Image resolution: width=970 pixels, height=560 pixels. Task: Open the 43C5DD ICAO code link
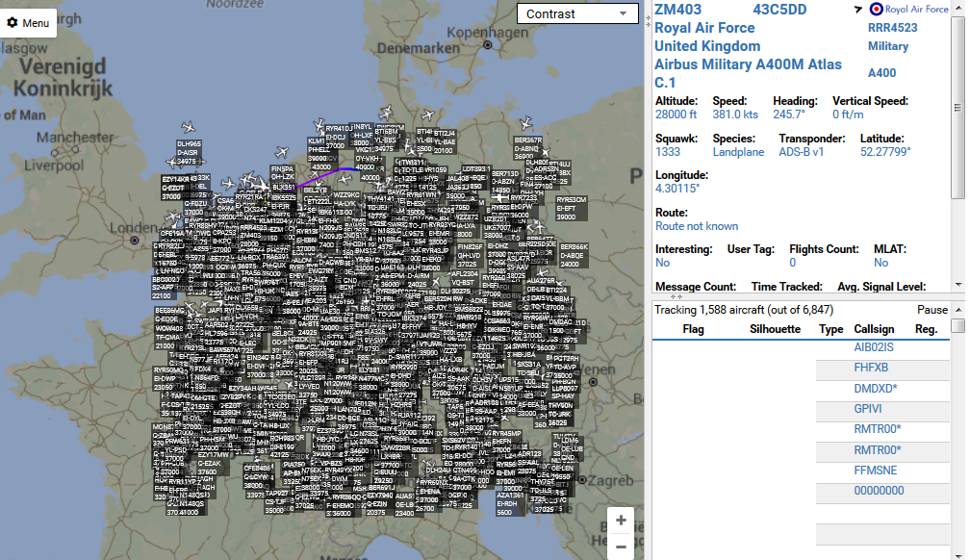click(779, 10)
